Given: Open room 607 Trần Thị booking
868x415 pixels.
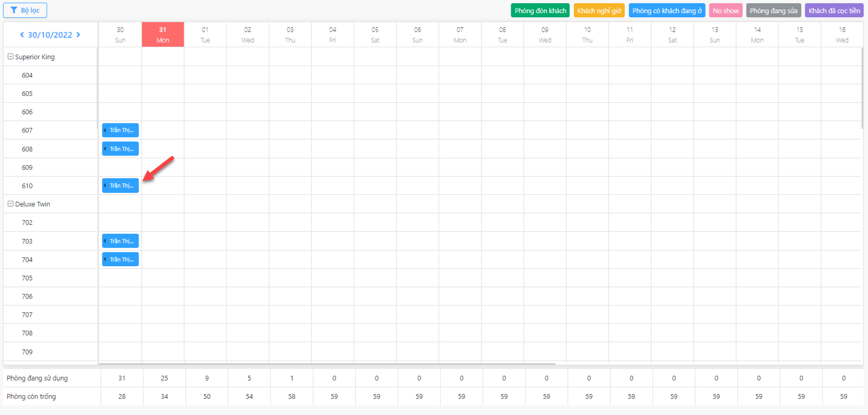Looking at the screenshot, I should [121, 130].
